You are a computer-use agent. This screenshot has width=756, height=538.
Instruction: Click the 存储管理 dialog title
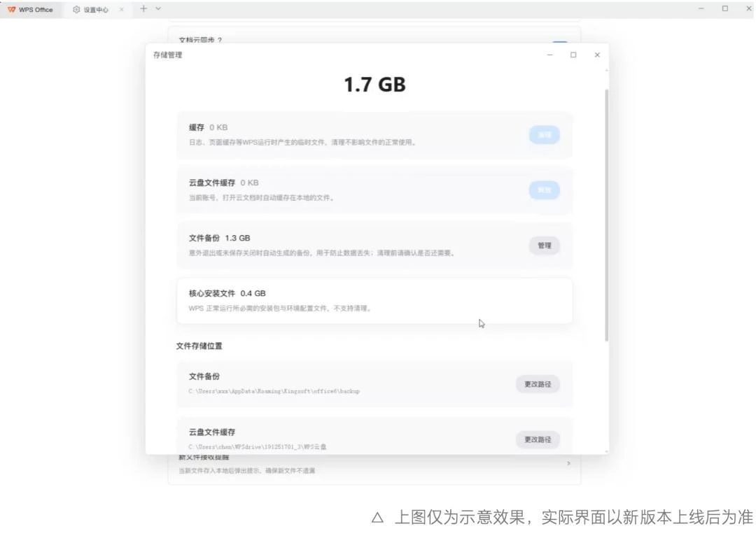[x=168, y=55]
